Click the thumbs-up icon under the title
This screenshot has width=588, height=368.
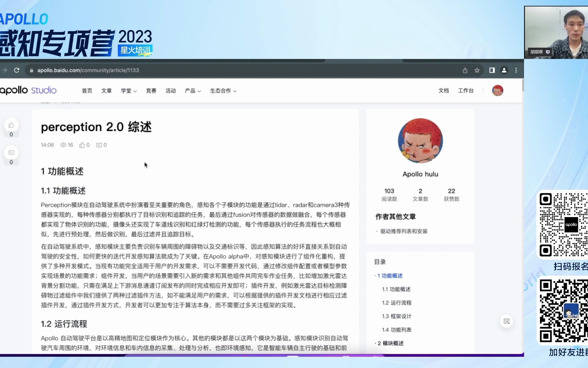[82, 145]
